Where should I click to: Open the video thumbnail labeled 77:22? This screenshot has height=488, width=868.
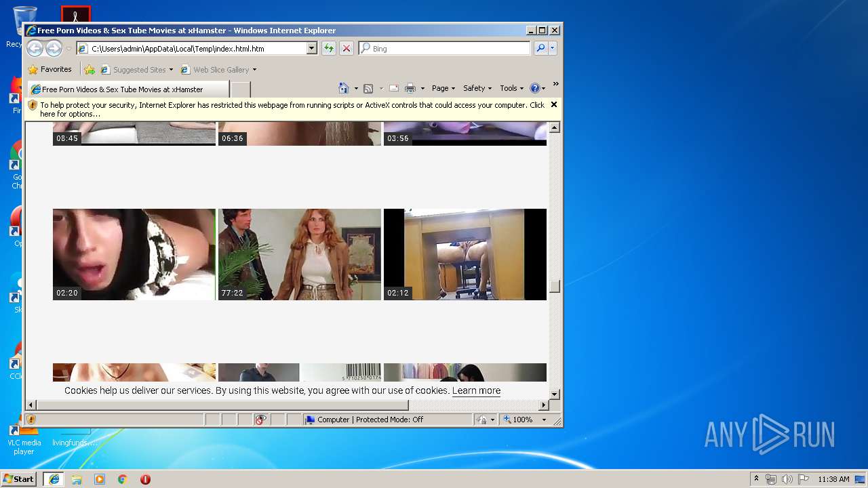tap(300, 254)
